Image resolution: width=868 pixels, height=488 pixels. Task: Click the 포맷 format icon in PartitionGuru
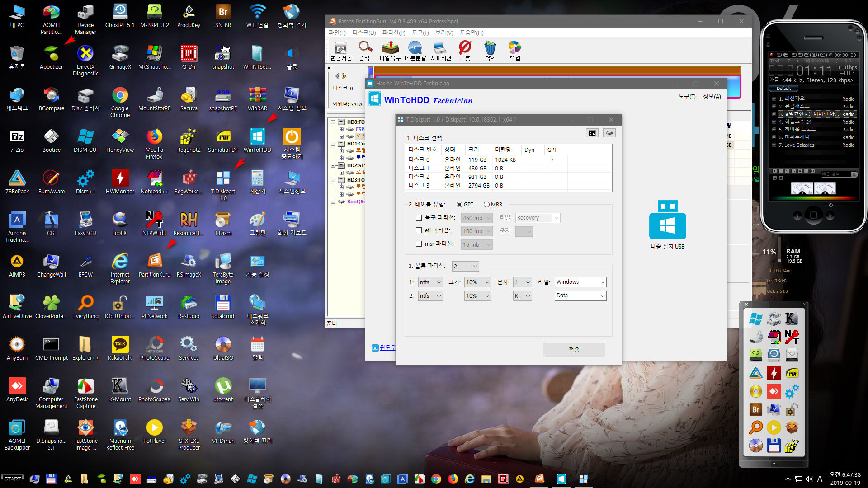465,51
